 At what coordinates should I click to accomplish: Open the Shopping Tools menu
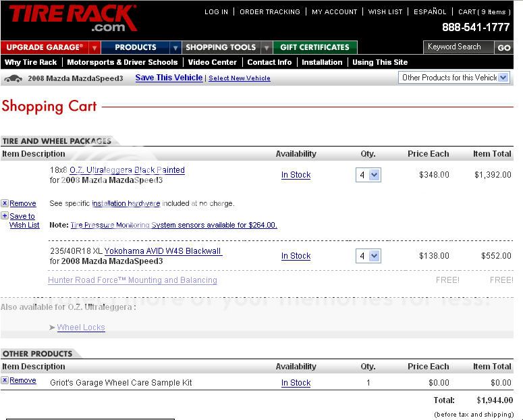tap(221, 47)
